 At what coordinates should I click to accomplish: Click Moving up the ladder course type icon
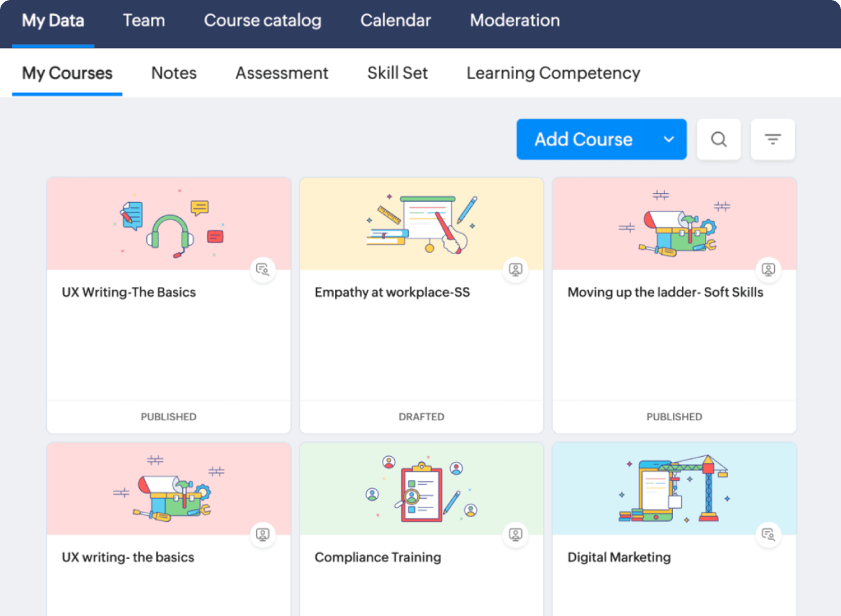coord(768,269)
